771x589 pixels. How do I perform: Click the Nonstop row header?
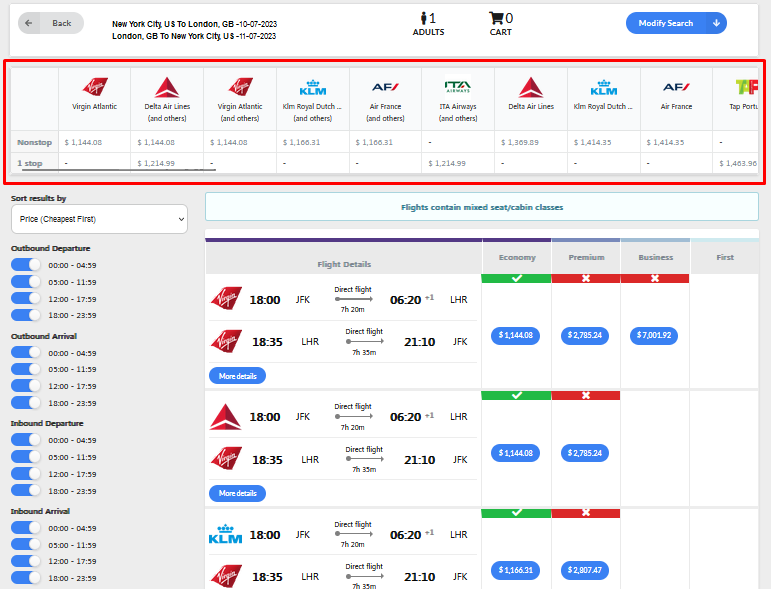click(x=34, y=143)
